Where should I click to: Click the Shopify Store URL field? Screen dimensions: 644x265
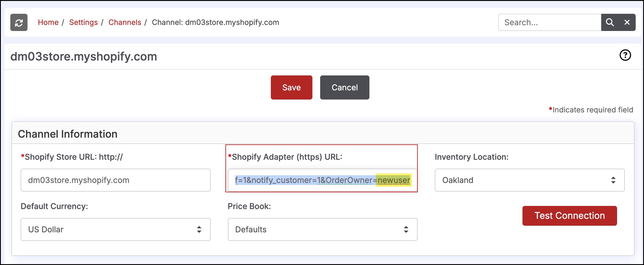point(116,180)
